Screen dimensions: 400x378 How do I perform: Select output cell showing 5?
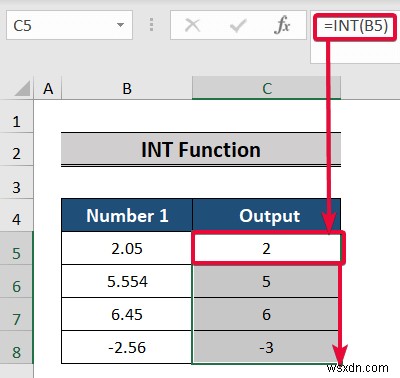click(x=267, y=281)
